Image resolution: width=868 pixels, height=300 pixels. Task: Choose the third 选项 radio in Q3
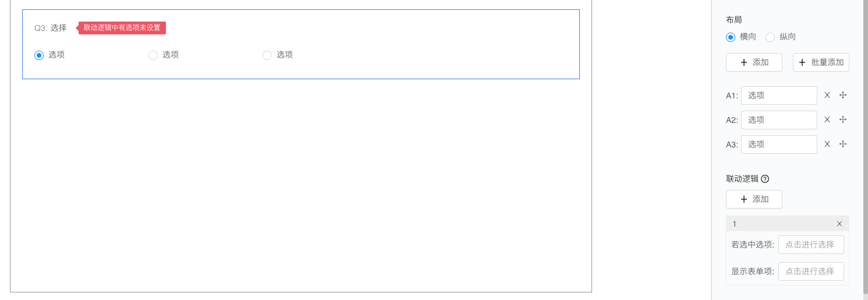267,55
